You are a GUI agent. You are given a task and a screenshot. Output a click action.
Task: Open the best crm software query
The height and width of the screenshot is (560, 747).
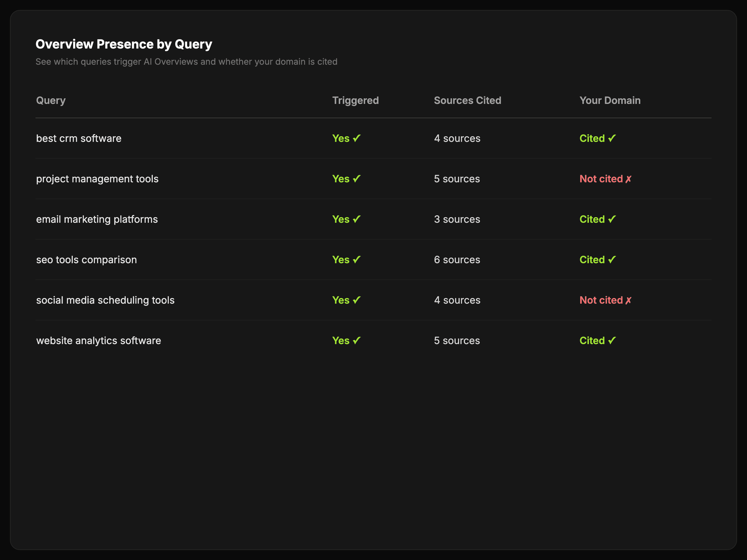click(79, 138)
